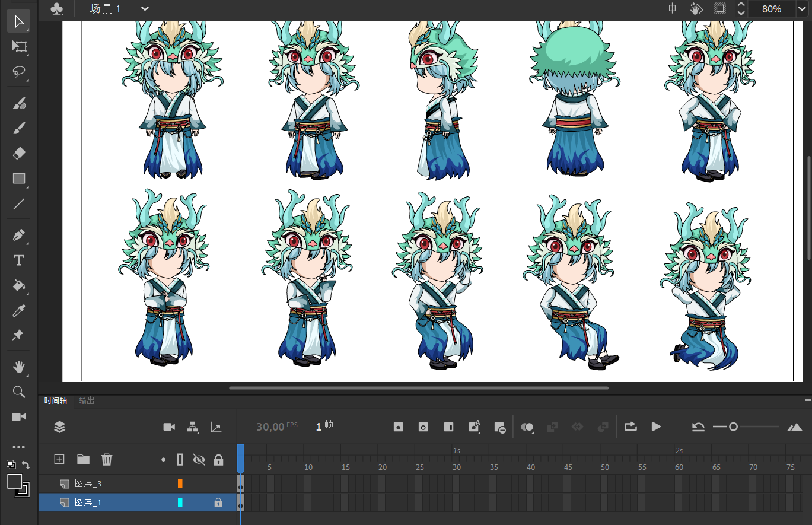
Task: Toggle clip content outside stage
Action: (x=719, y=8)
